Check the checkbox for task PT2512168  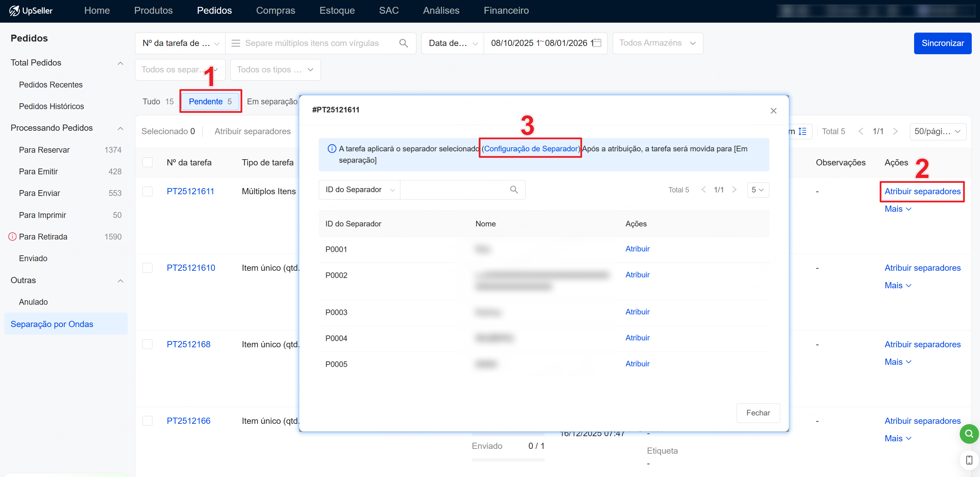point(147,344)
